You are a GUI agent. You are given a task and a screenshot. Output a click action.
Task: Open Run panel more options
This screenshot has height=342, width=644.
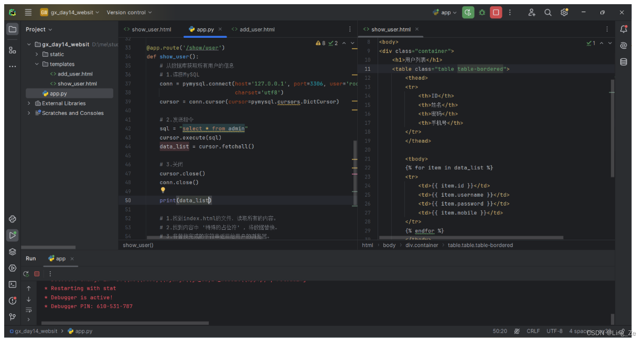point(50,274)
